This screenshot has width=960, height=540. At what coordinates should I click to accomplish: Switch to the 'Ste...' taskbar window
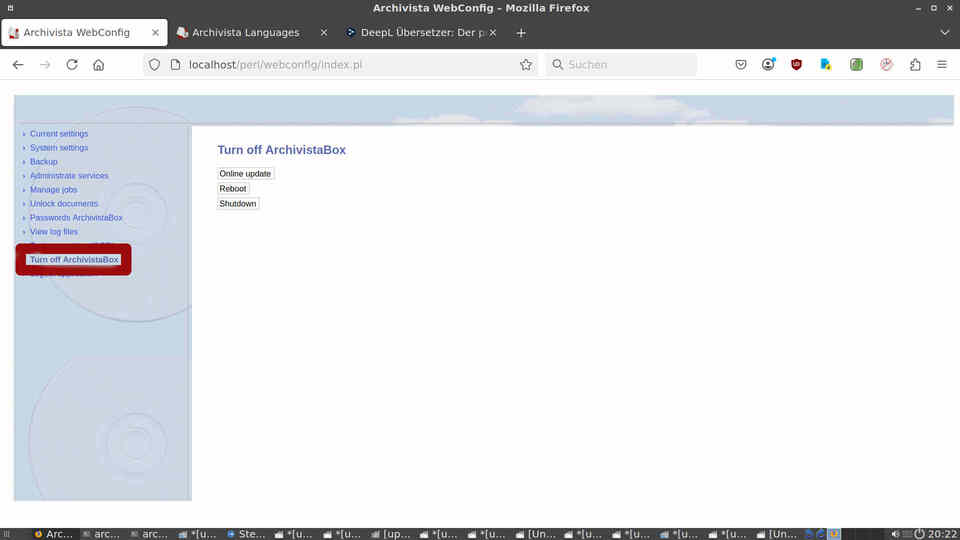point(246,534)
